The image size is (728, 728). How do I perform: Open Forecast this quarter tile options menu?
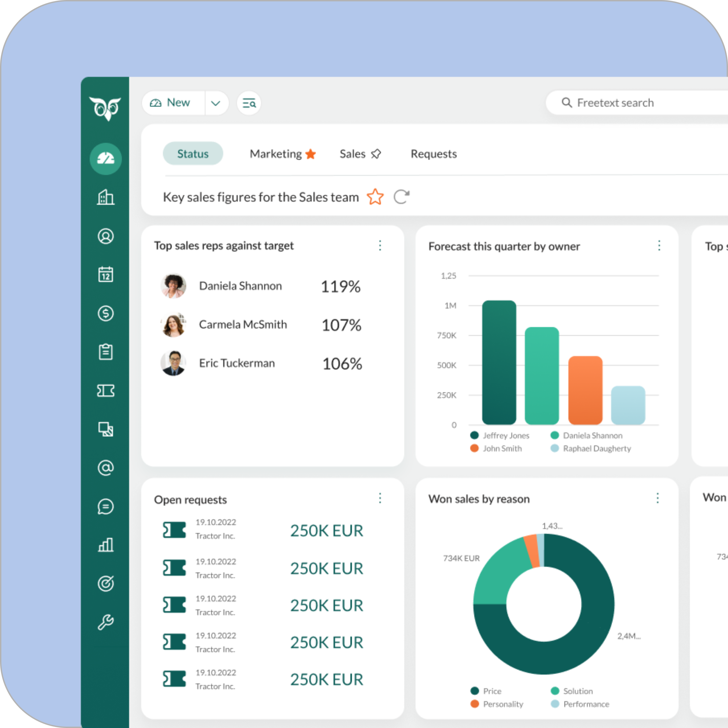(x=659, y=245)
